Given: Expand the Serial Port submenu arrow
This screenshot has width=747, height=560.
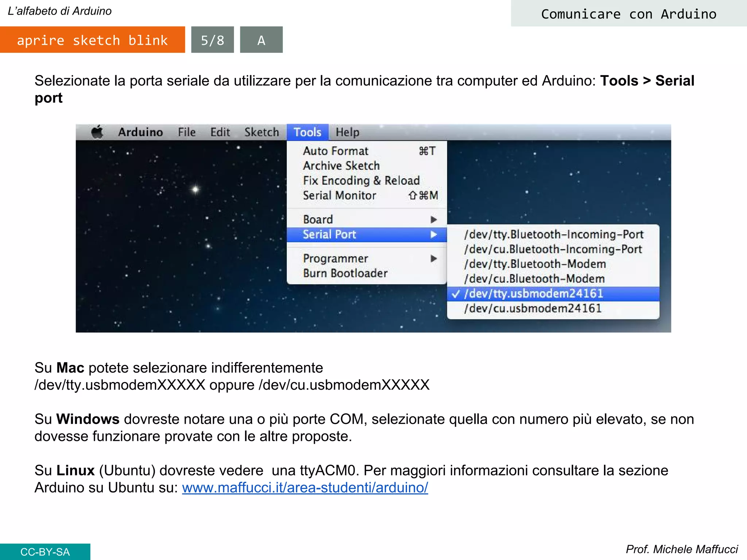Looking at the screenshot, I should coord(433,234).
